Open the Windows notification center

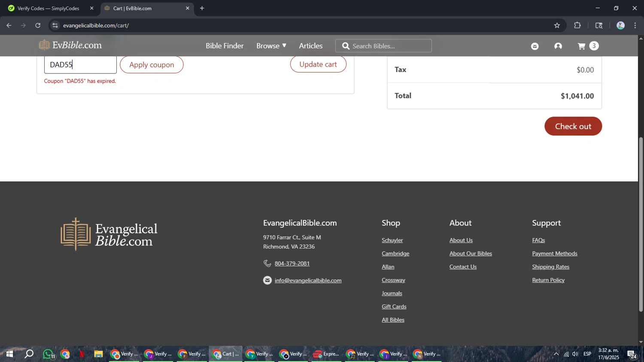(x=632, y=354)
